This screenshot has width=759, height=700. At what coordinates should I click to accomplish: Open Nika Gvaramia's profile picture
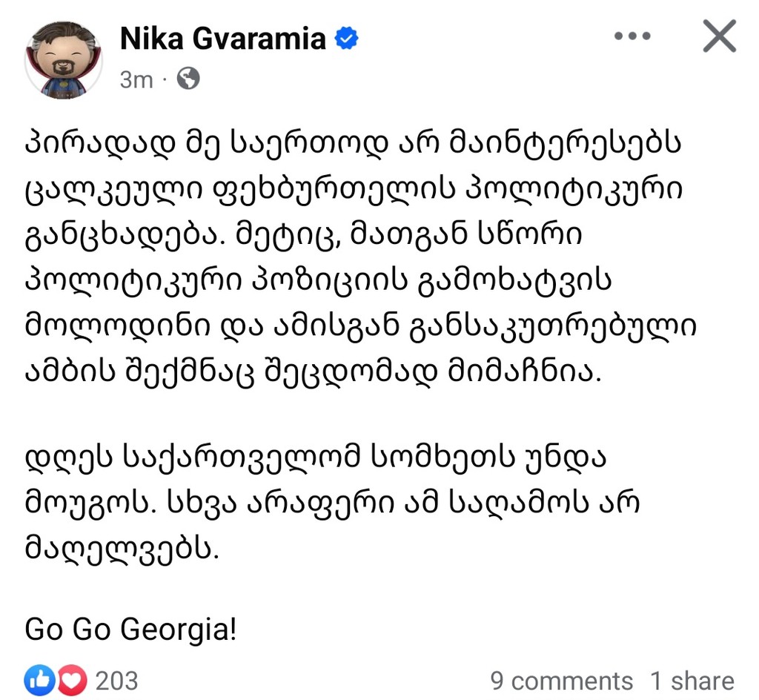64,60
